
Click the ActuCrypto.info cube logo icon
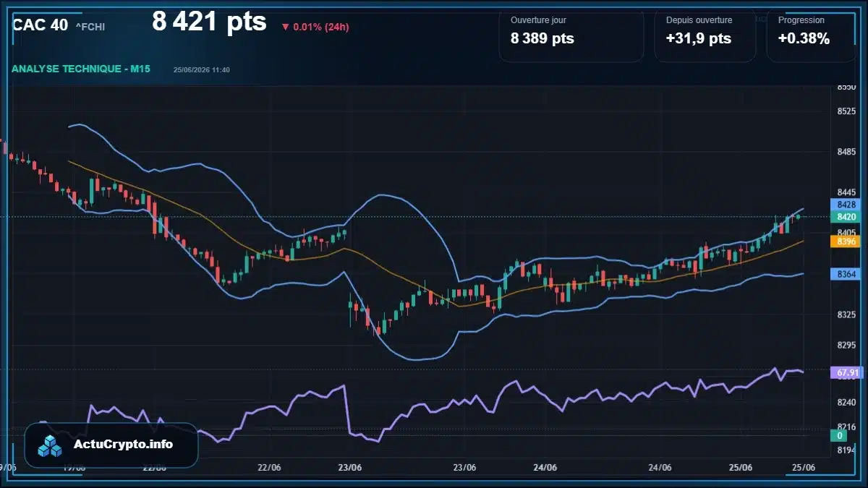pos(50,445)
